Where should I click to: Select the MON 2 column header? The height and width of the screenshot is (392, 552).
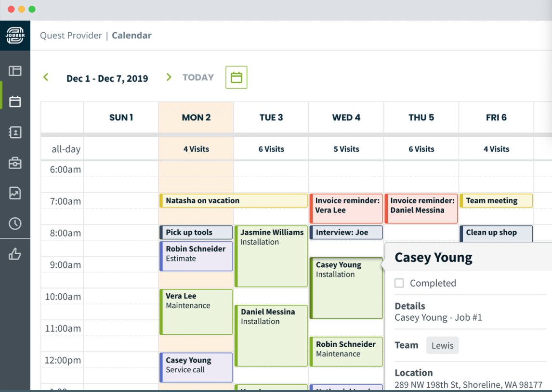click(196, 118)
